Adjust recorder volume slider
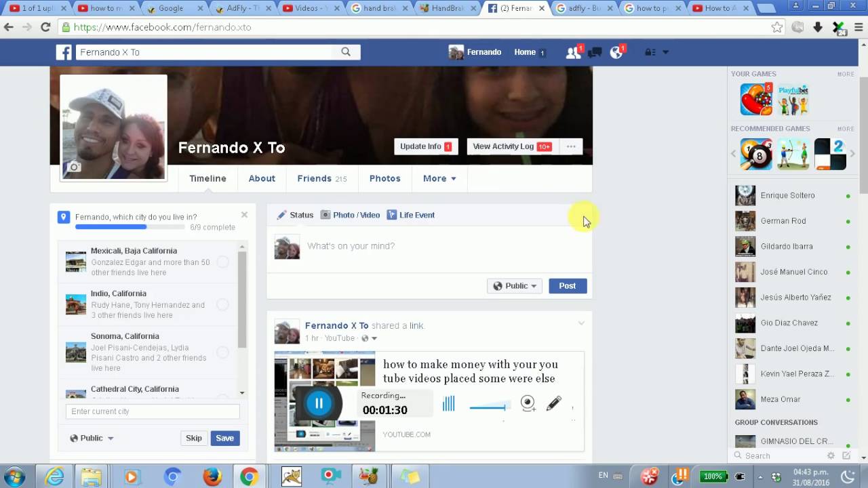The image size is (868, 488). [489, 407]
